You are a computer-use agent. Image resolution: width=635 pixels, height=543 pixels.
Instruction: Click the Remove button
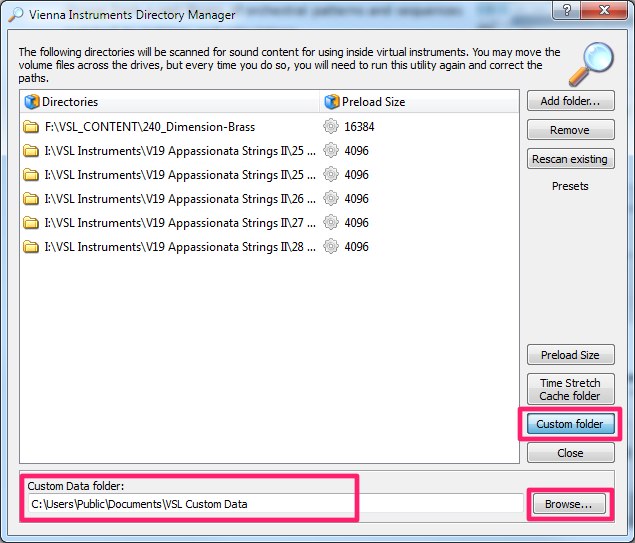pos(571,130)
